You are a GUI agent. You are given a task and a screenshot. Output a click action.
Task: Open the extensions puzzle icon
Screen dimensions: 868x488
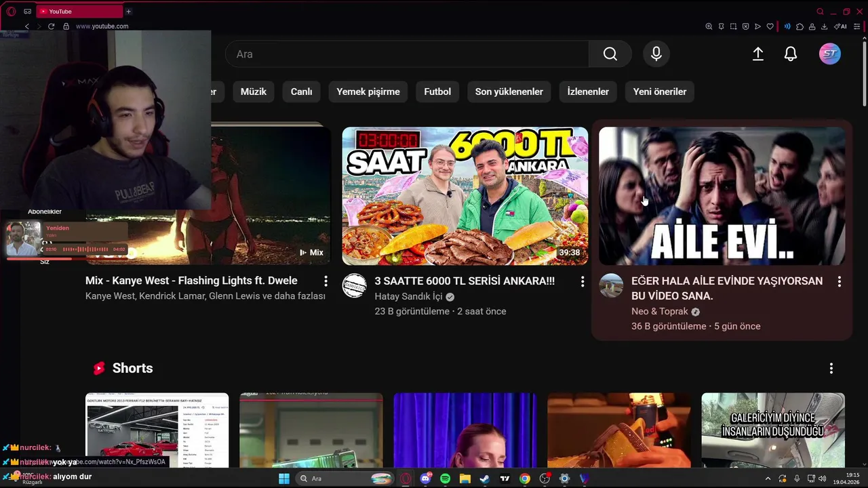click(x=800, y=26)
